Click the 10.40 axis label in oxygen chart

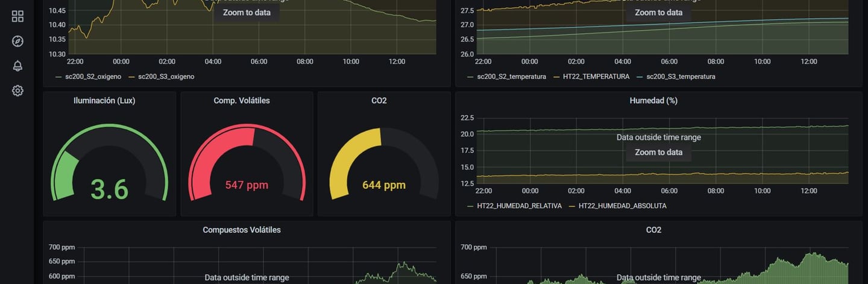click(57, 25)
